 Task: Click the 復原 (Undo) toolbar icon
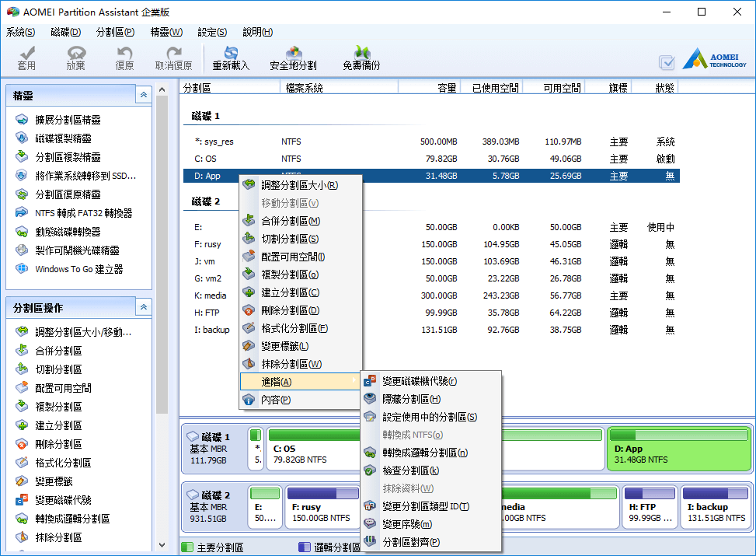coord(124,58)
